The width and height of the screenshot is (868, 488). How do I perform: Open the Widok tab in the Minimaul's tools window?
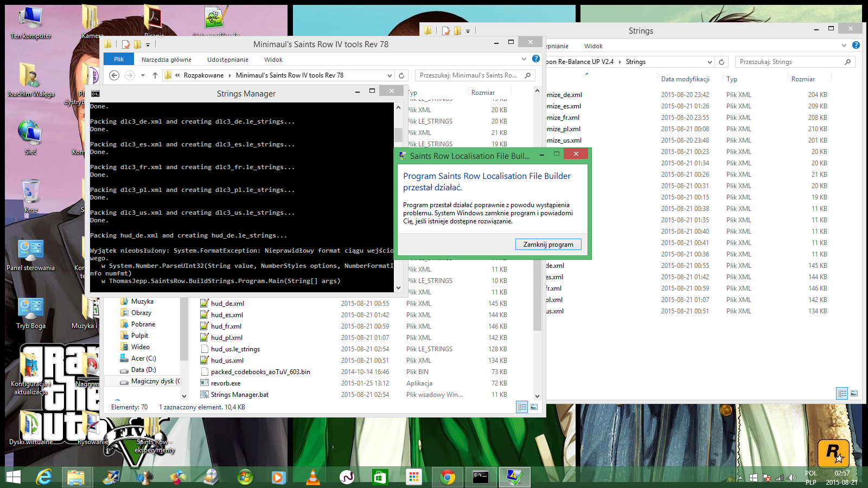273,60
